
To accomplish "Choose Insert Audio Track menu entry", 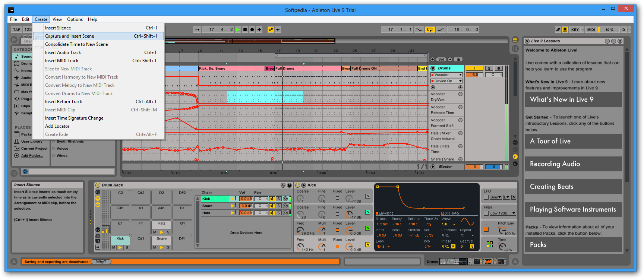I will point(98,53).
